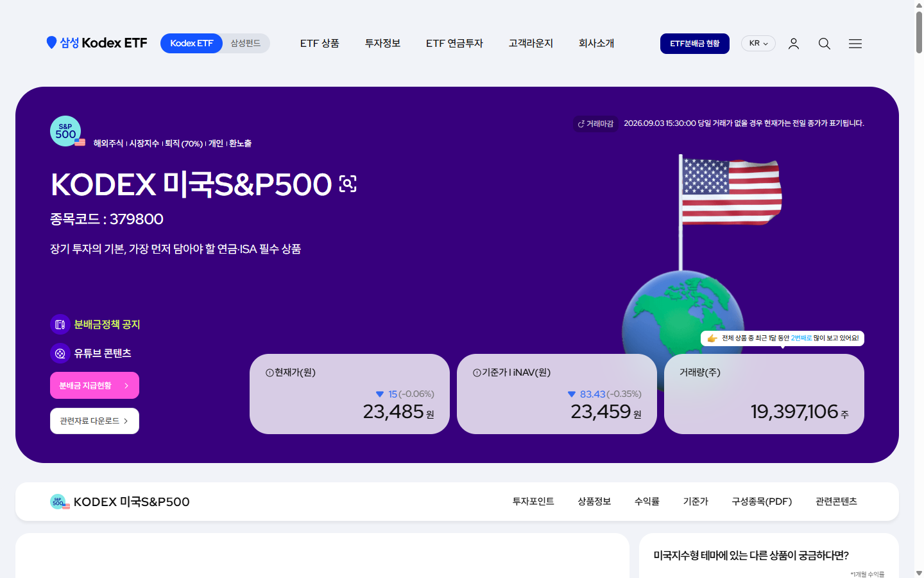Click the S&P 500 badge in hero banner
This screenshot has width=924, height=578.
[67, 131]
